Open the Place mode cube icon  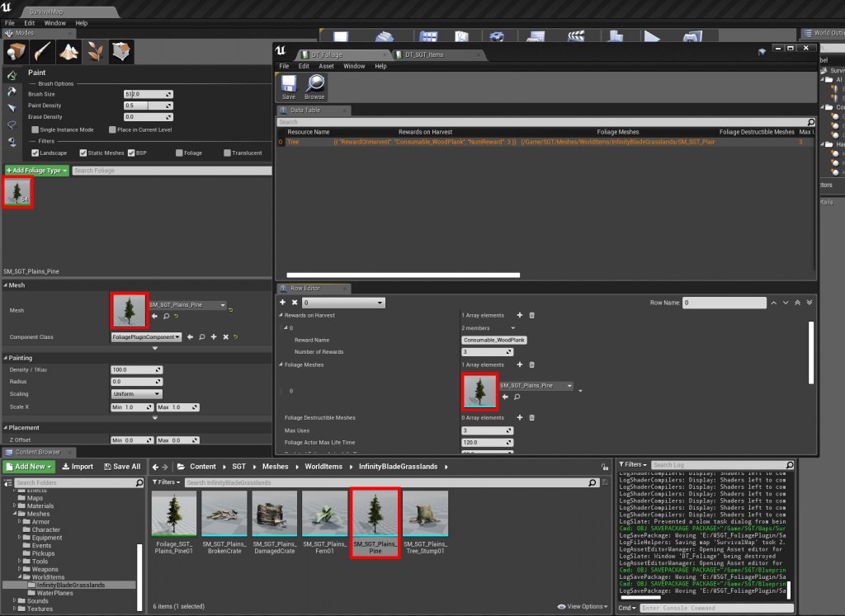coord(16,52)
